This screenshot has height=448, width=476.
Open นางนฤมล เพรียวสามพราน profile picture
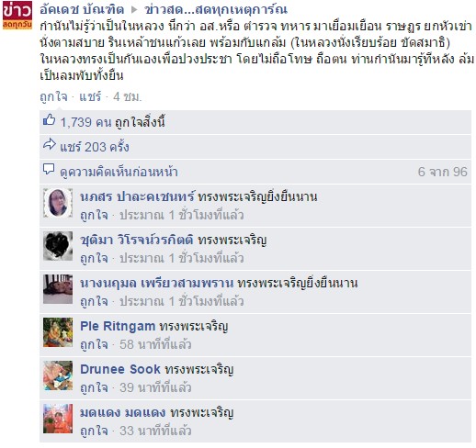(58, 289)
